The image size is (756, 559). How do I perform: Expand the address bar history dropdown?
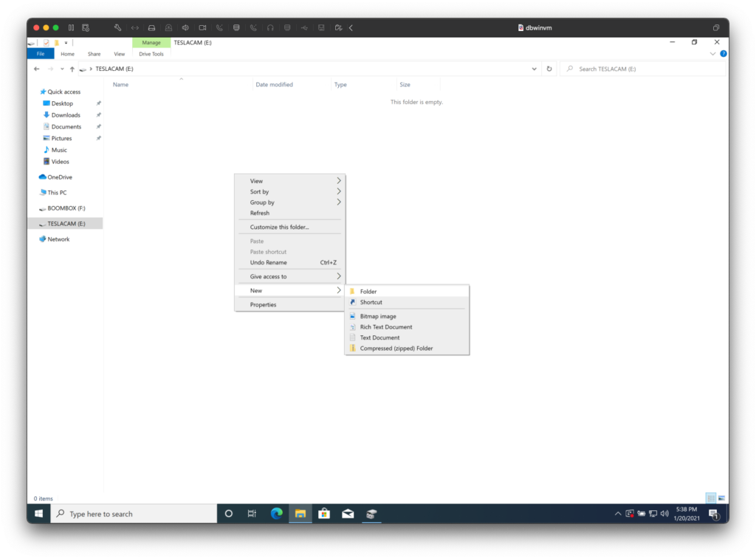point(534,69)
